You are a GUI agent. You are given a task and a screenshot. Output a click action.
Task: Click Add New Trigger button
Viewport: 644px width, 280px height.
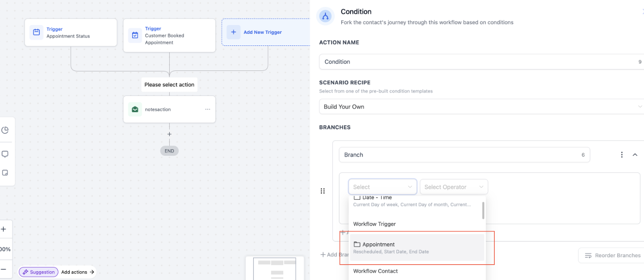[x=263, y=32]
